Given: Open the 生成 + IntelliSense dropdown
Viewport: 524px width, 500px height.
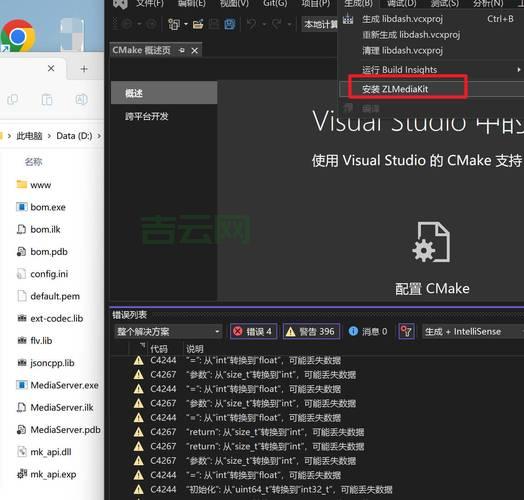Looking at the screenshot, I should click(x=473, y=332).
